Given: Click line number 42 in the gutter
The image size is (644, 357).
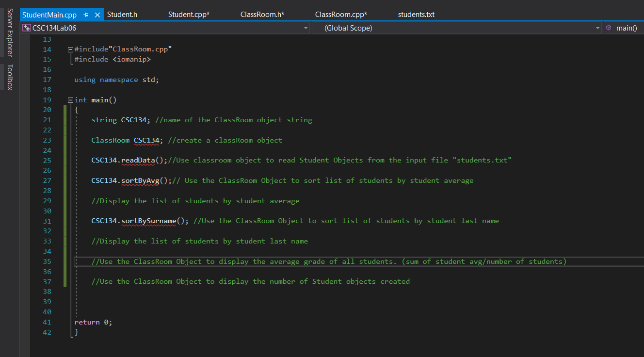Looking at the screenshot, I should pyautogui.click(x=47, y=332).
